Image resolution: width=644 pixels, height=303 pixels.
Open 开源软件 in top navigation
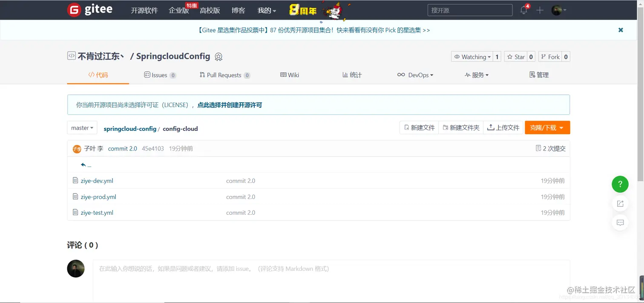144,11
